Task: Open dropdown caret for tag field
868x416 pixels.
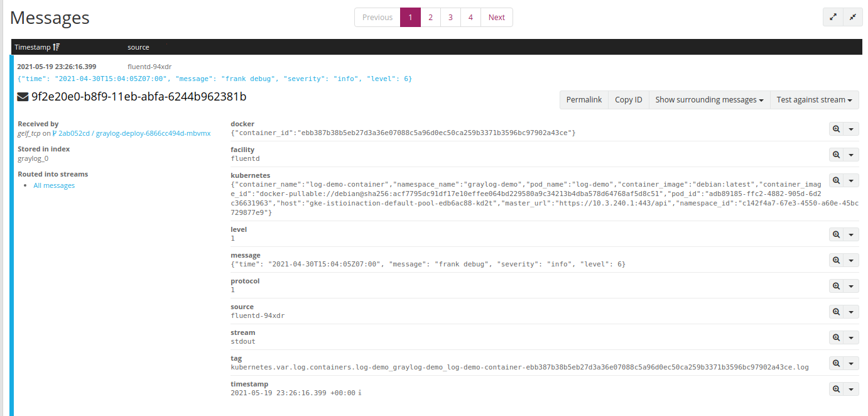Action: click(851, 363)
